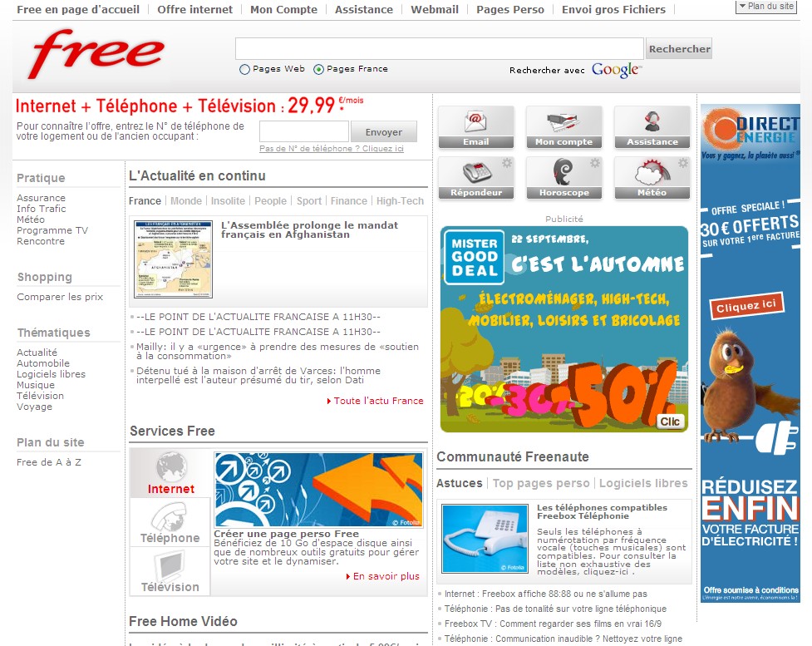This screenshot has width=812, height=646.
Task: Click the Rechercher button
Action: [678, 47]
